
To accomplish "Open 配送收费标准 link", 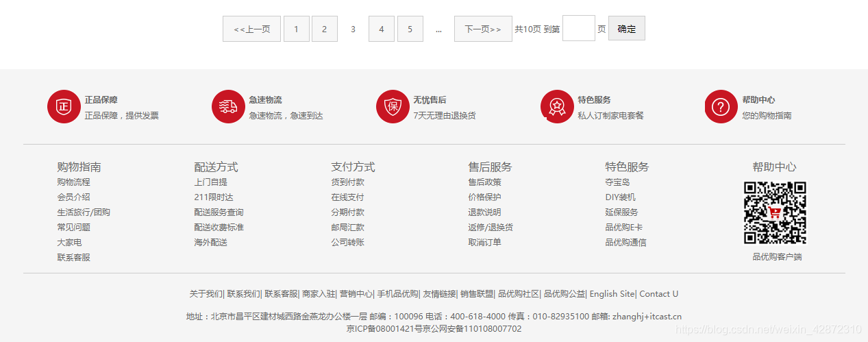I will pos(219,228).
